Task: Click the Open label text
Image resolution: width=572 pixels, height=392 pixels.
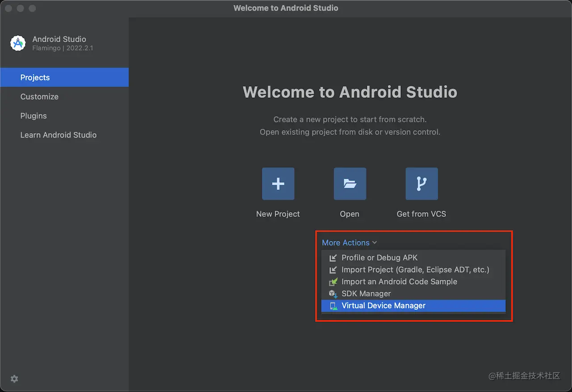Action: tap(349, 214)
